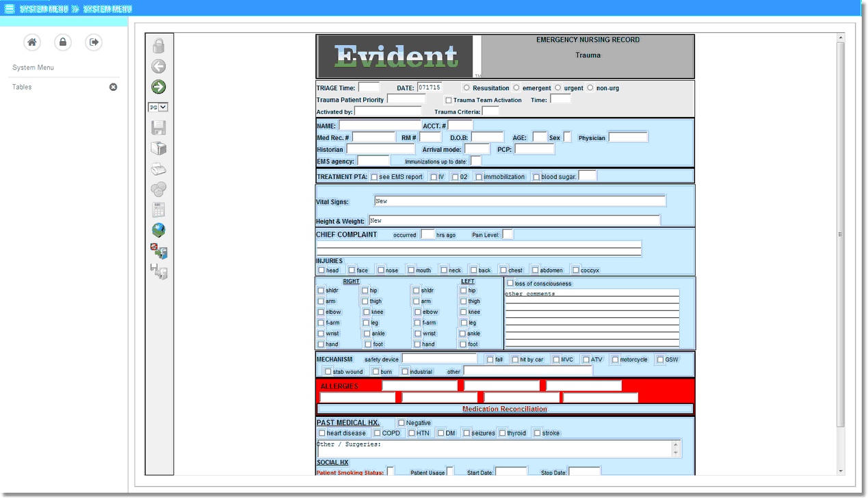Advance to the next page with the green arrow

click(159, 87)
